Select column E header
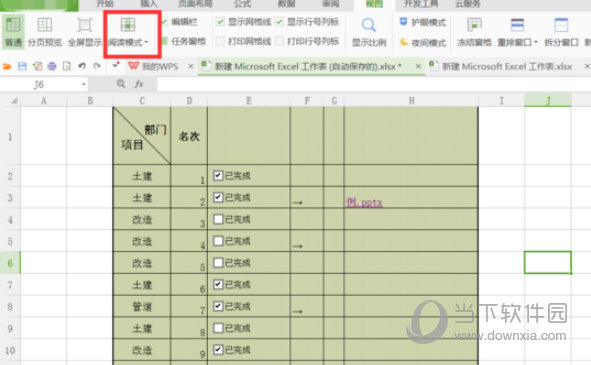 click(249, 101)
